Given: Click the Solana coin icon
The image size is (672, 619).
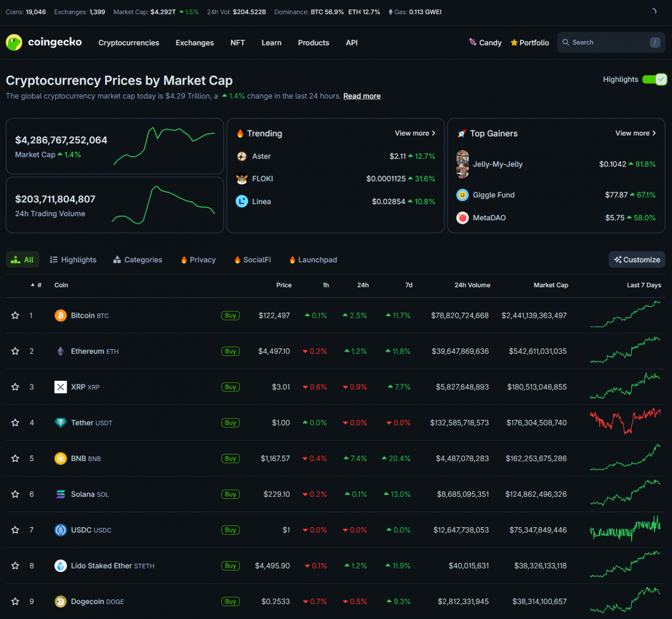Looking at the screenshot, I should pos(60,494).
